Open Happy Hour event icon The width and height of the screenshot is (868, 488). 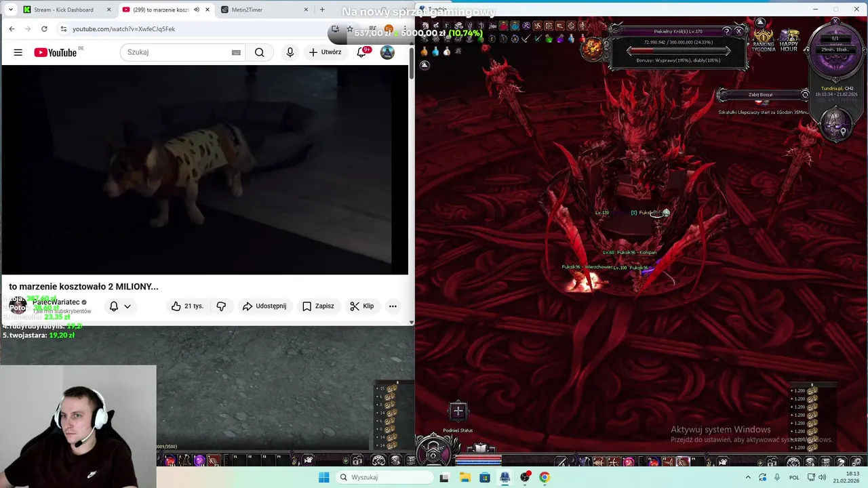[x=789, y=41]
